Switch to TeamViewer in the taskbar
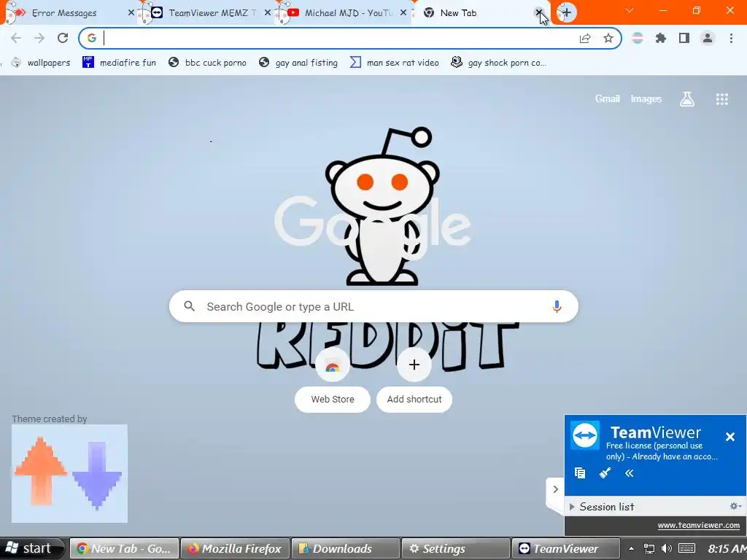This screenshot has width=747, height=560. pyautogui.click(x=566, y=548)
